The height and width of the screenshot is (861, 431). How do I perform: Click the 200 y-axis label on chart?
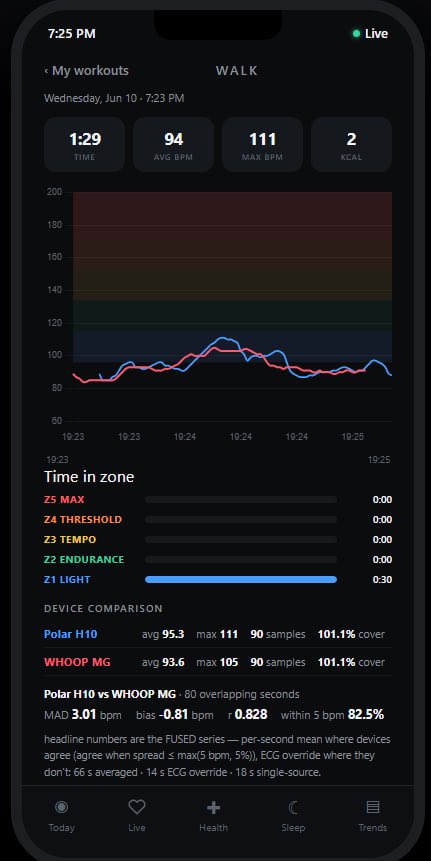click(55, 192)
